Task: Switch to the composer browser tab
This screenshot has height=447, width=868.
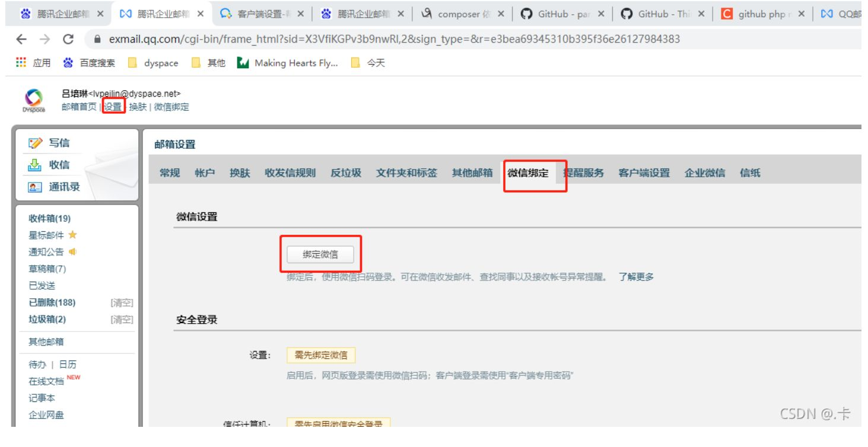Action: [462, 14]
